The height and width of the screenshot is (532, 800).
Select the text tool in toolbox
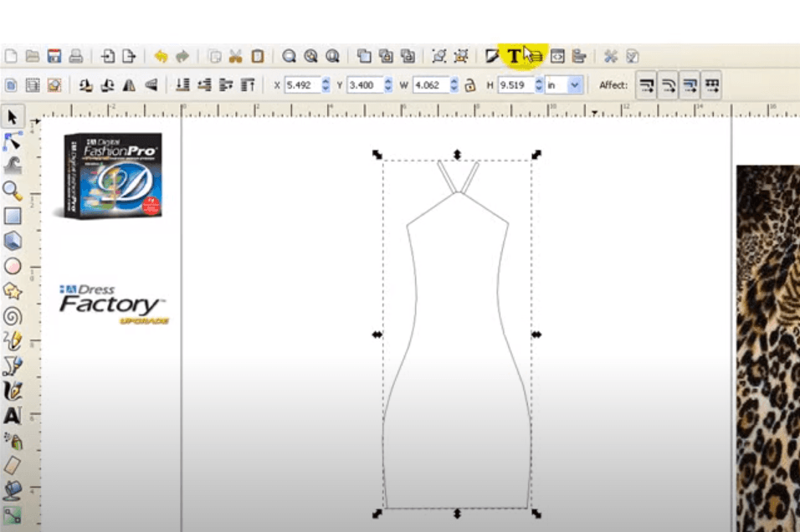(13, 416)
